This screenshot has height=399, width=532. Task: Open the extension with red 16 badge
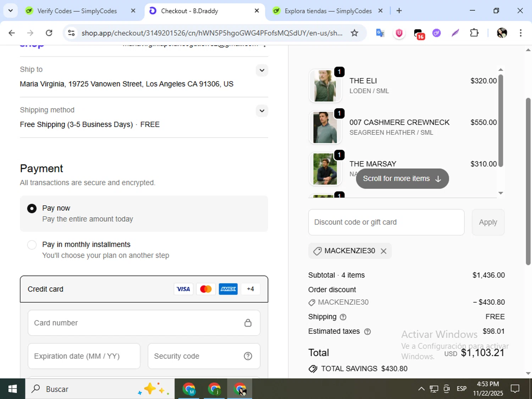pos(419,34)
